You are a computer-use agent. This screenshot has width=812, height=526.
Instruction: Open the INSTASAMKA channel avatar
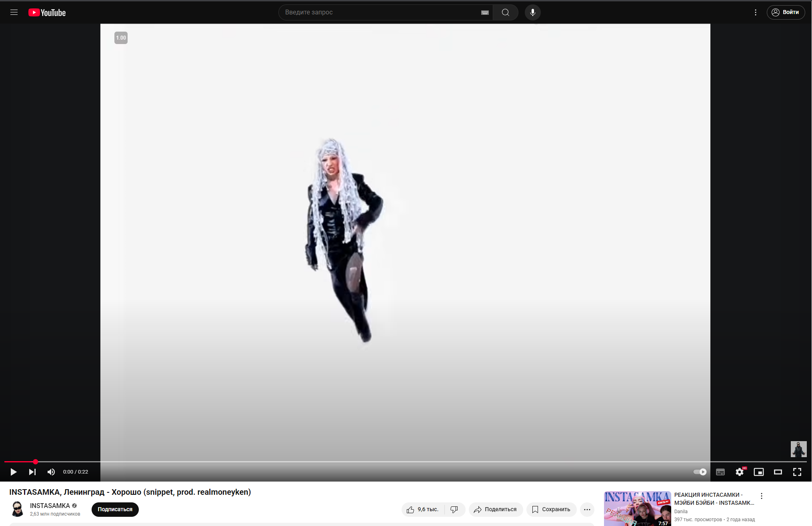(17, 509)
